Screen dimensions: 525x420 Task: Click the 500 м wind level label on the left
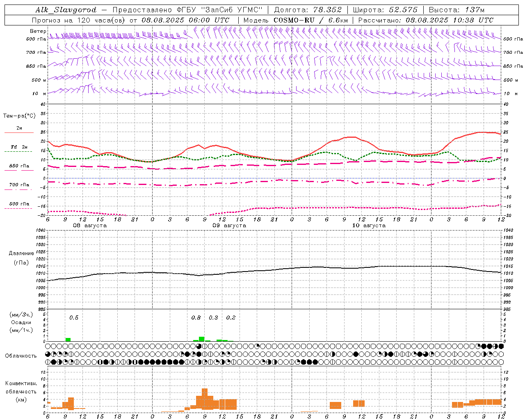click(x=39, y=80)
